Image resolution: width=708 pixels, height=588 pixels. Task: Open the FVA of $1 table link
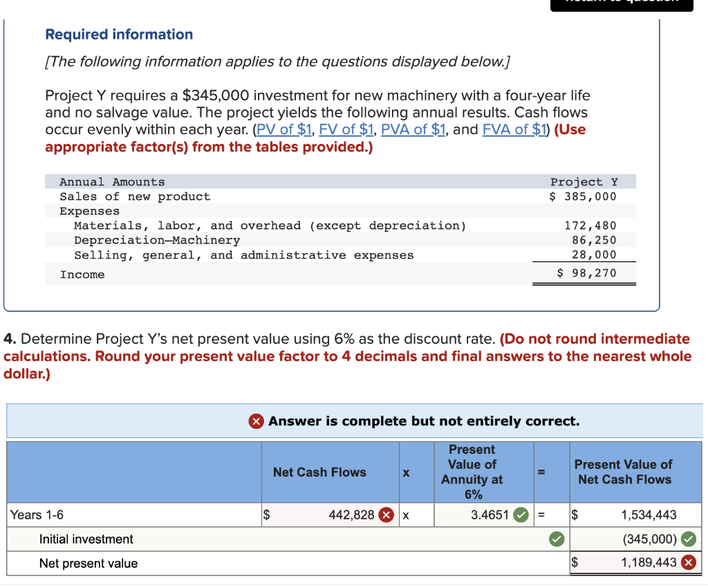pyautogui.click(x=514, y=129)
